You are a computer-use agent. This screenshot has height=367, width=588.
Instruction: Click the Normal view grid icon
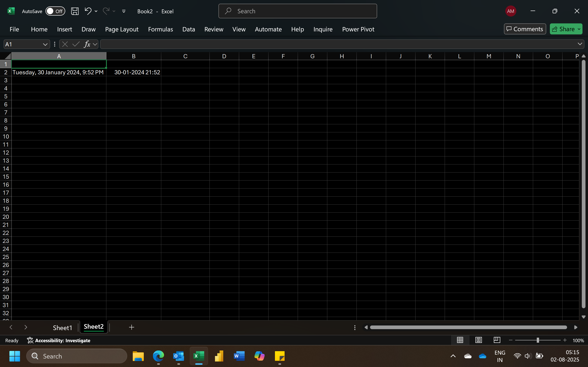click(460, 340)
